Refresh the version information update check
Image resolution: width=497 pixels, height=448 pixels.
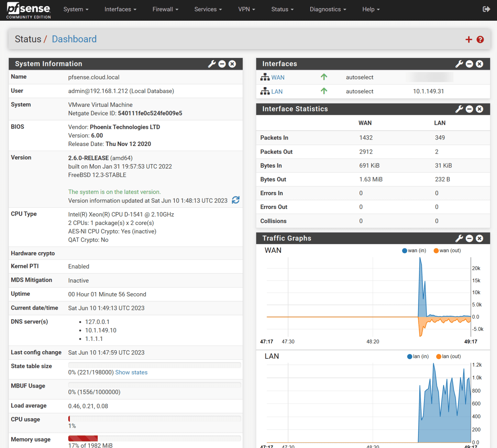pyautogui.click(x=236, y=200)
